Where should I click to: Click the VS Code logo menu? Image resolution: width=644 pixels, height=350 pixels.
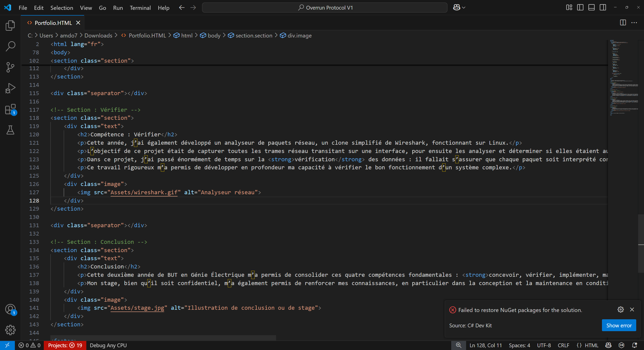click(x=8, y=8)
